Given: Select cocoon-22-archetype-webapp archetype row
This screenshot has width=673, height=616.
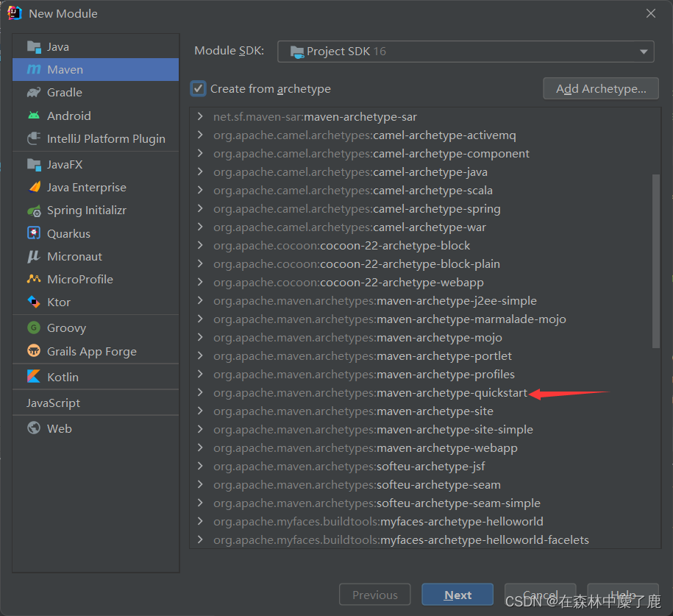Looking at the screenshot, I should [425, 282].
